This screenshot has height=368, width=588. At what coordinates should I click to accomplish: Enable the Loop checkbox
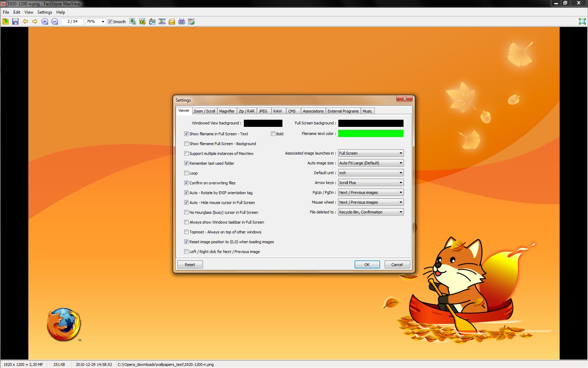tap(186, 173)
